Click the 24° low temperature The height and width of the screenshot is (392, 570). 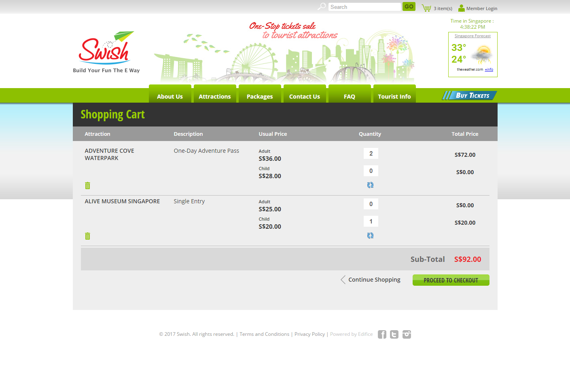[459, 59]
